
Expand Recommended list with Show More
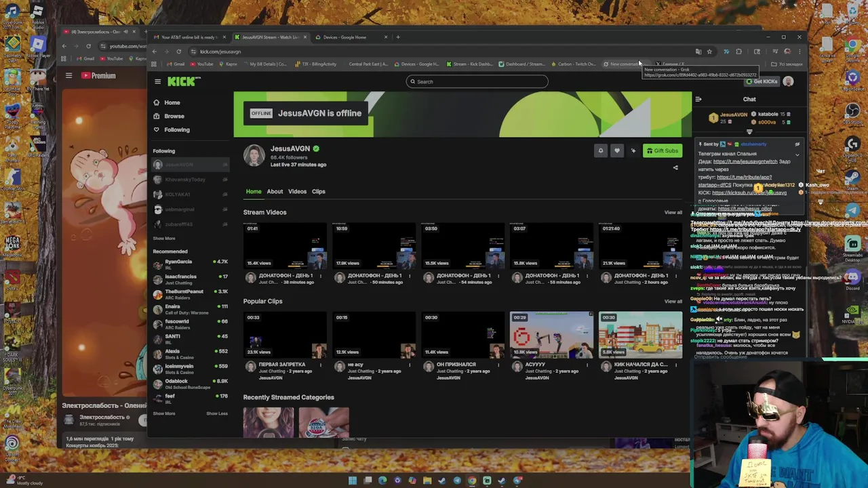pos(164,413)
